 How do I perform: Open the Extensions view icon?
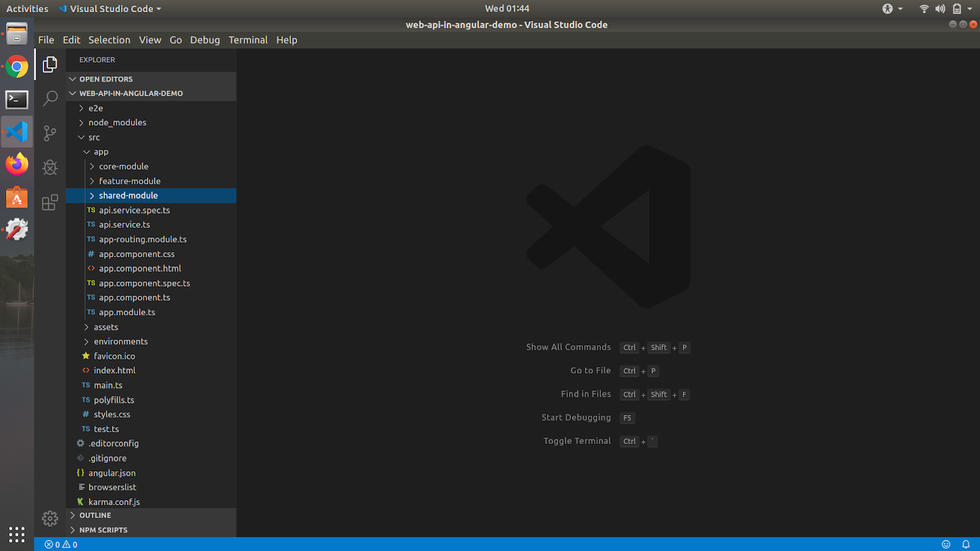[50, 202]
